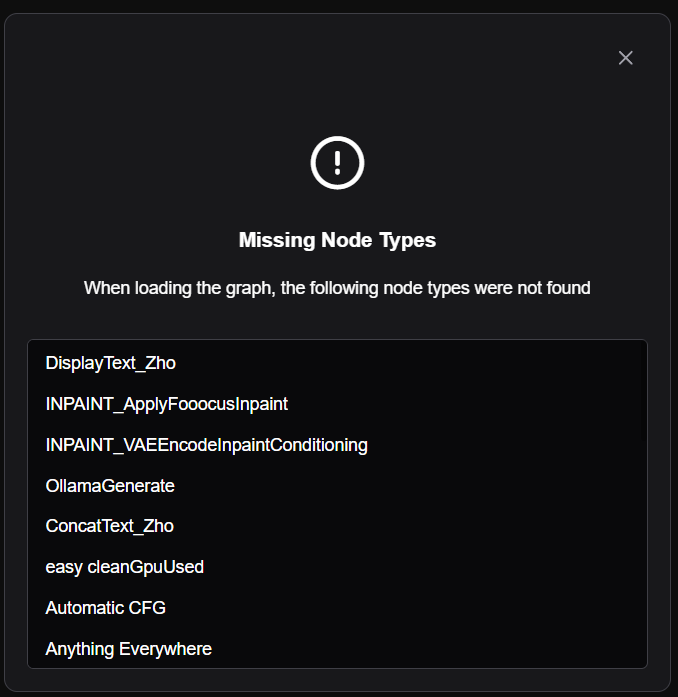Close the Missing Node Types dialog
678x697 pixels.
[626, 58]
